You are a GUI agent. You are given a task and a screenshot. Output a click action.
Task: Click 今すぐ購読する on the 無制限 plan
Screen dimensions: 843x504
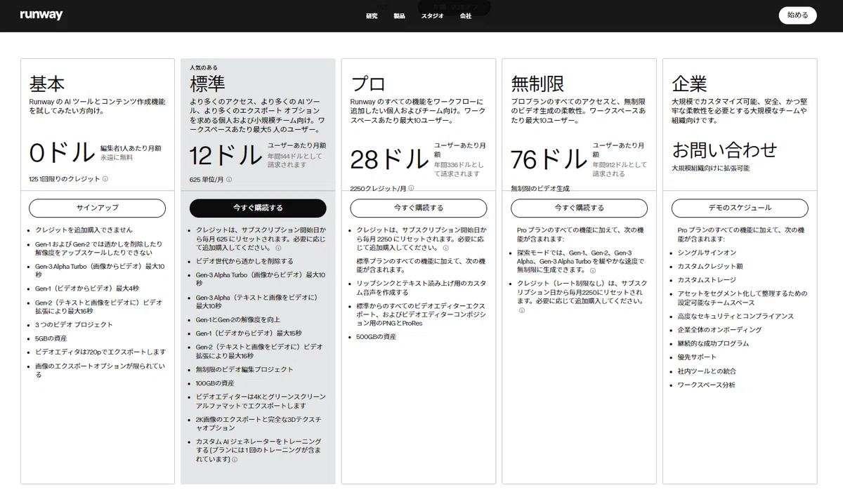click(x=579, y=208)
